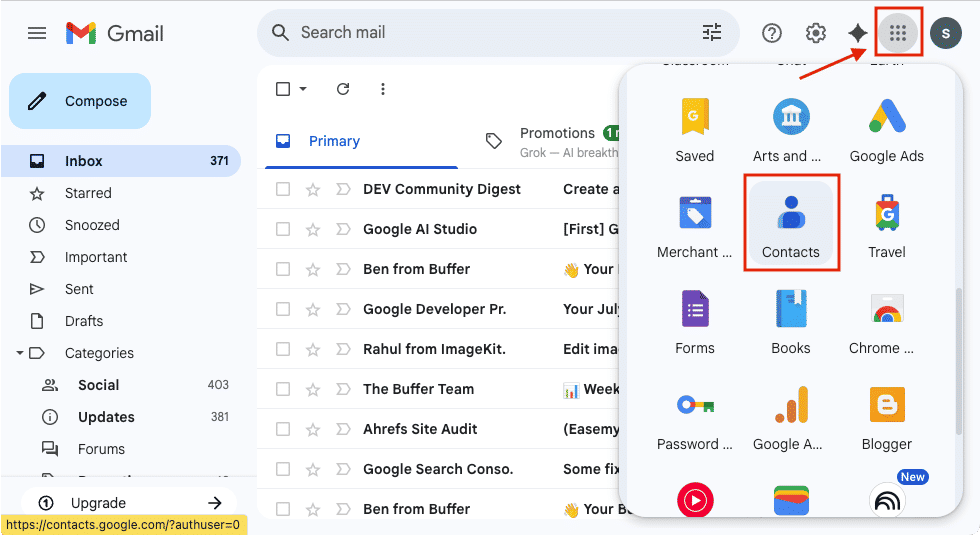The width and height of the screenshot is (980, 536).
Task: Open the Contacts app
Action: point(791,224)
